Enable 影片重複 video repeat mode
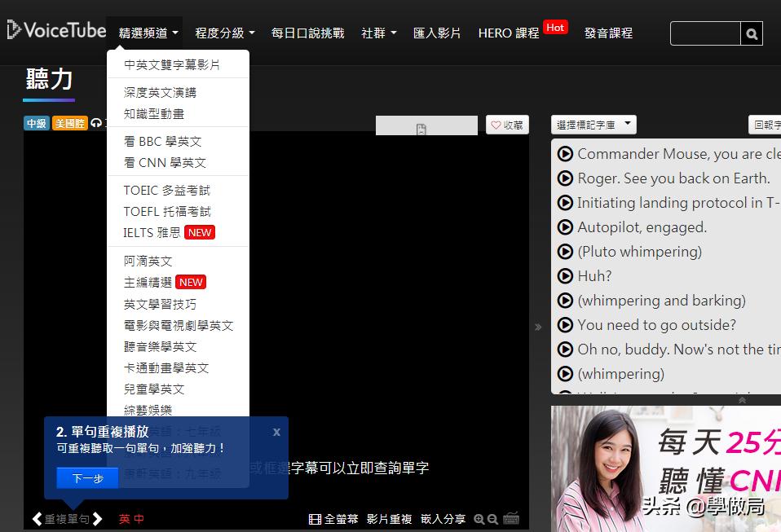This screenshot has height=532, width=781. click(389, 518)
